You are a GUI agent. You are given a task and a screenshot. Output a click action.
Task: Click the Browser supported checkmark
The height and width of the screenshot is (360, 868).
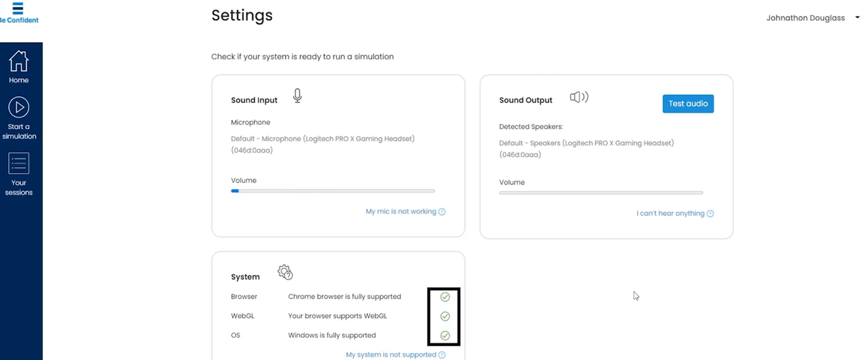(x=445, y=297)
